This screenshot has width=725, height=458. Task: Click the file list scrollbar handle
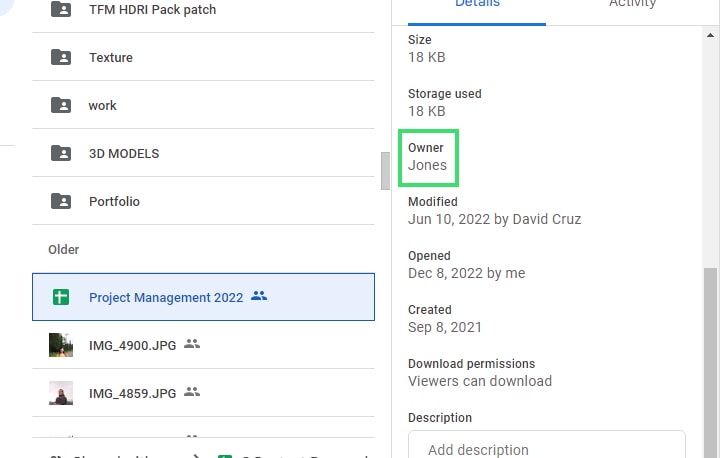[385, 171]
